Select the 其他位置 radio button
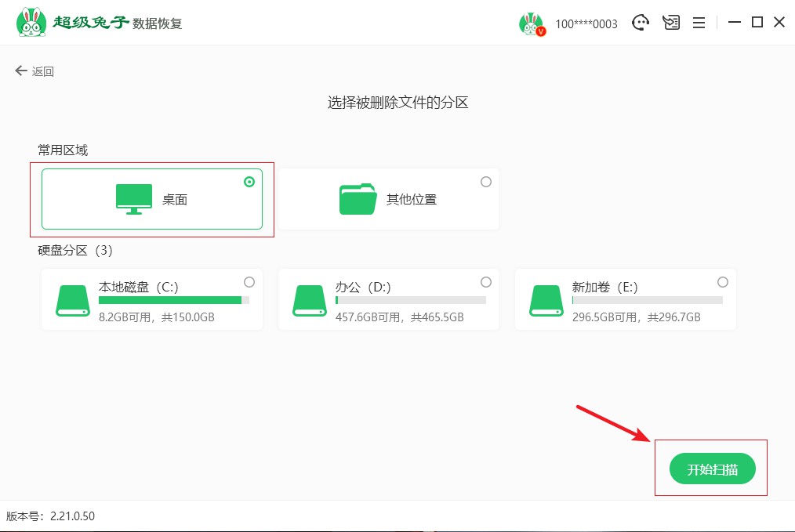This screenshot has height=532, width=795. click(486, 182)
